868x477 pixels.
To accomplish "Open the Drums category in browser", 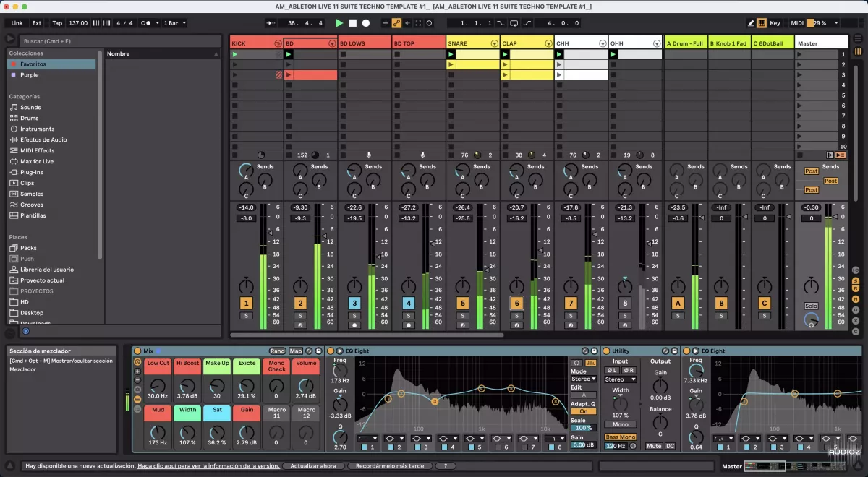I will click(30, 118).
